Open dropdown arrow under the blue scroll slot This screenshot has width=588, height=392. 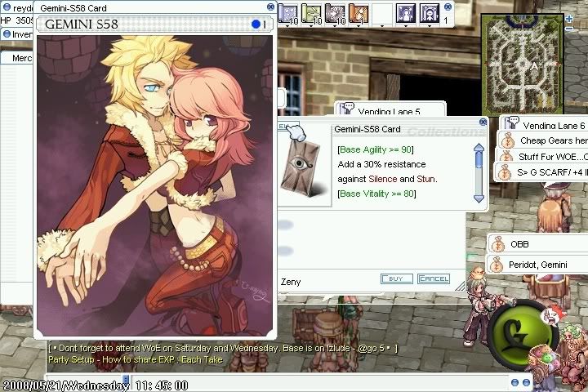(x=287, y=26)
